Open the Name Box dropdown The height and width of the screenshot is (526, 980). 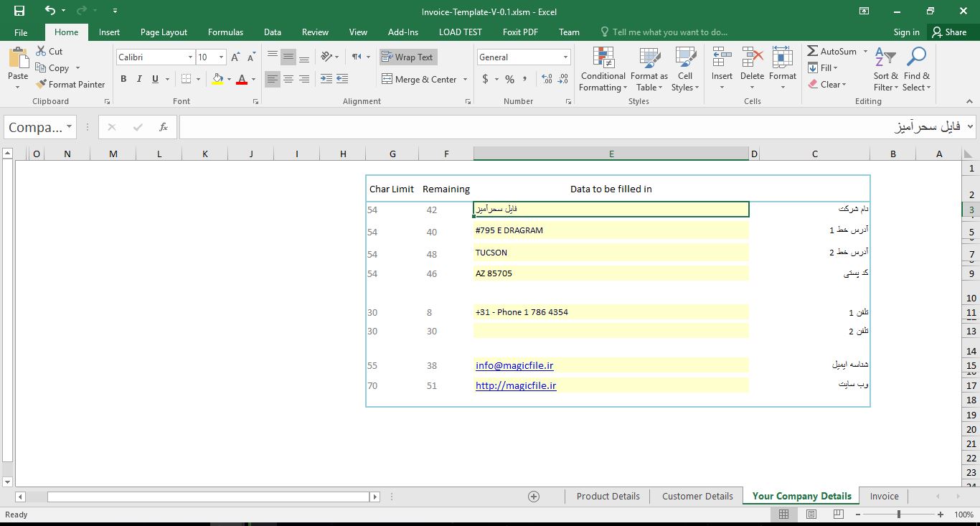click(x=70, y=127)
